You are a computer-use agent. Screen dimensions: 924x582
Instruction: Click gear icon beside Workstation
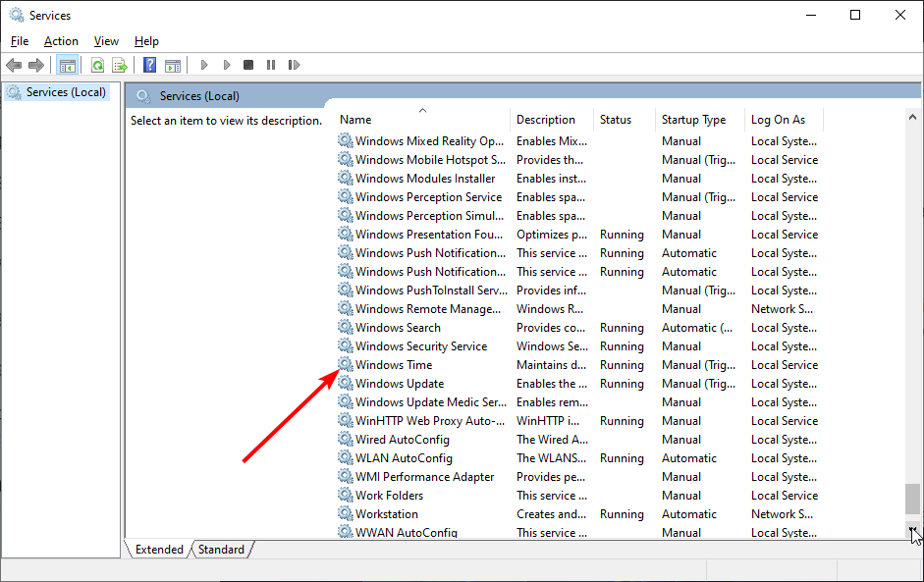346,513
